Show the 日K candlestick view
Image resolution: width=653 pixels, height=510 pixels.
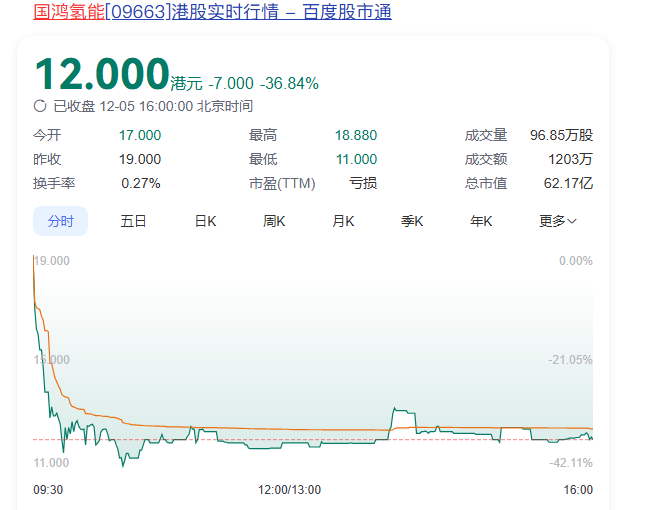tap(205, 221)
